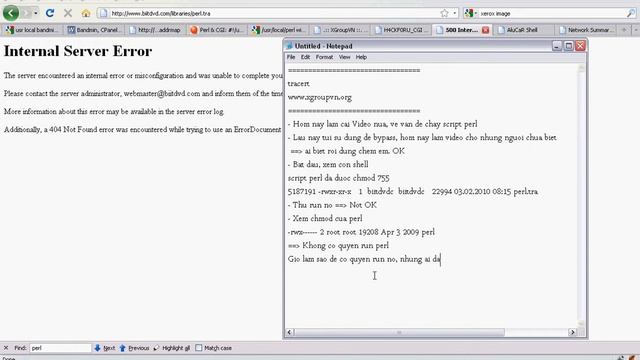Switch to the 'XGroupVN' tab
The image size is (640, 360).
coord(340,30)
